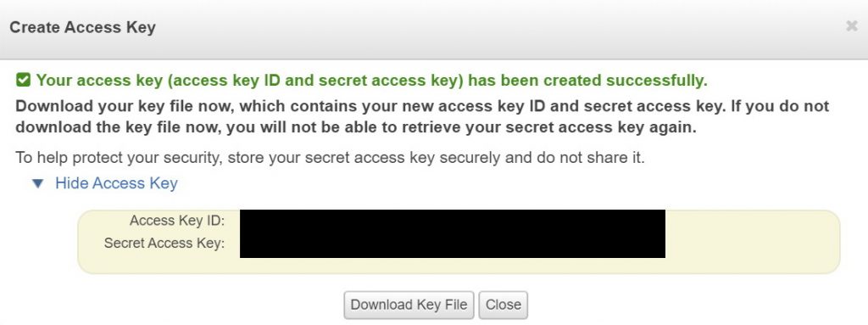868x325 pixels.
Task: Click the line ending 'secret access key again'
Action: point(355,127)
